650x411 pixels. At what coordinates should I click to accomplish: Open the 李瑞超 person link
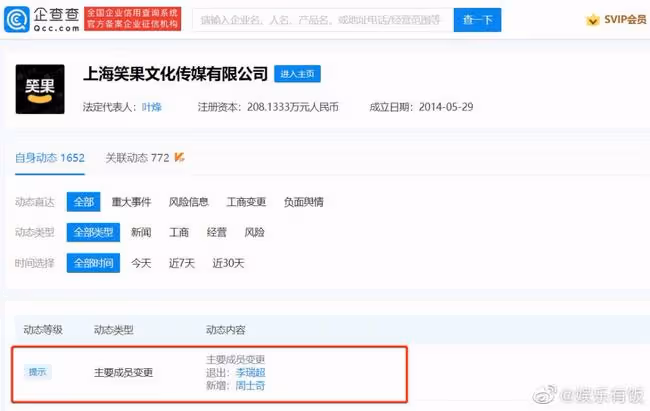(x=250, y=372)
